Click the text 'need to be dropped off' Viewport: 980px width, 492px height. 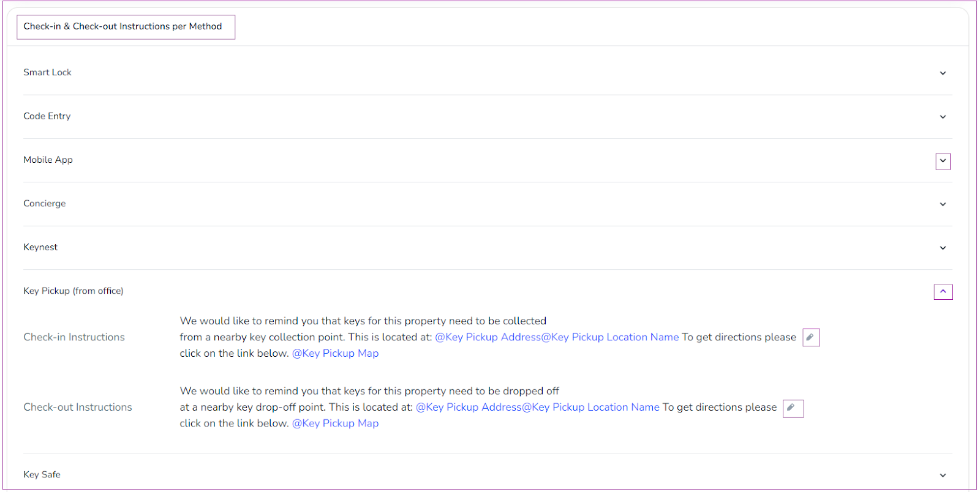[503, 391]
